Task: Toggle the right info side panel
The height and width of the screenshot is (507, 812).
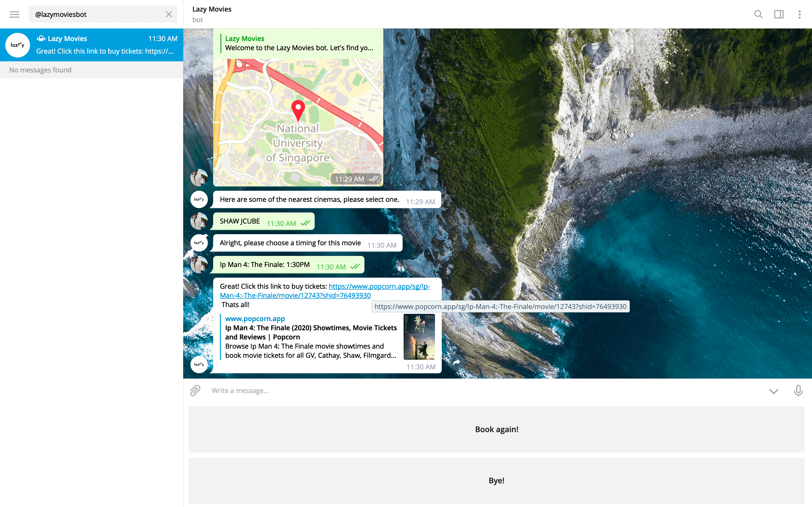Action: coord(779,14)
